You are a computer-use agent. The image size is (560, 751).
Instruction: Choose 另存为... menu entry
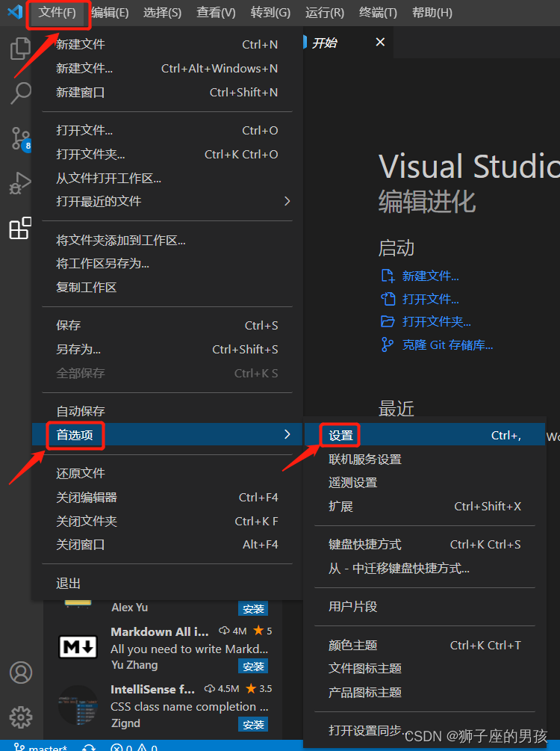167,350
